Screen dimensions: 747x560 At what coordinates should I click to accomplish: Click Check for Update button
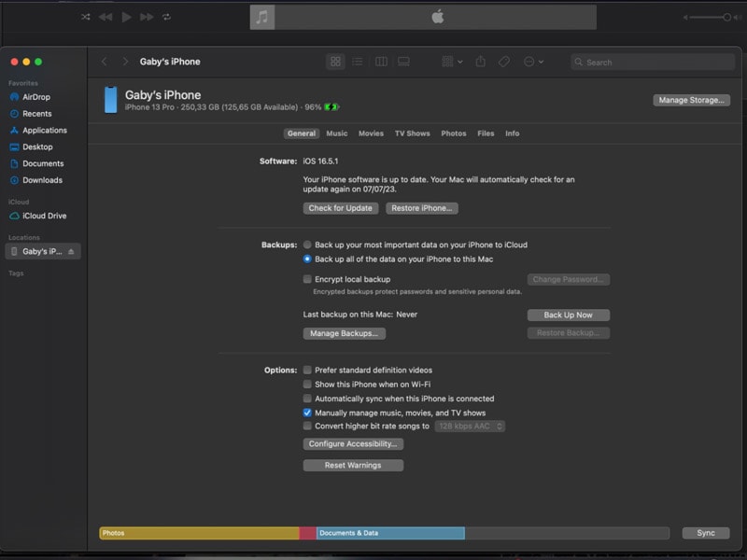pos(341,208)
